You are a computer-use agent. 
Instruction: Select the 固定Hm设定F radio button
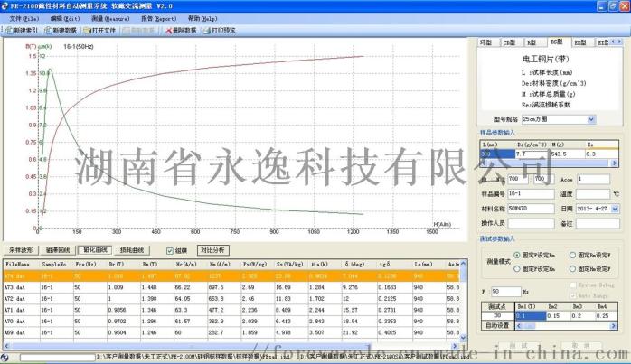coord(572,268)
